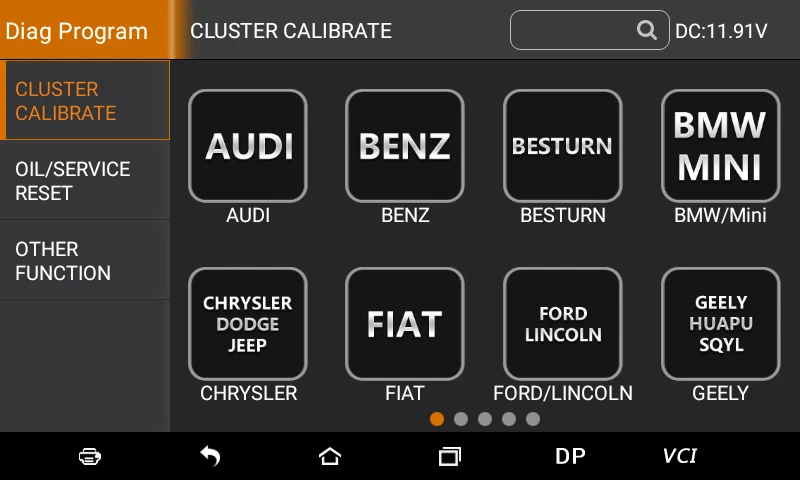Open the recent apps window icon
The height and width of the screenshot is (480, 800).
pos(449,456)
